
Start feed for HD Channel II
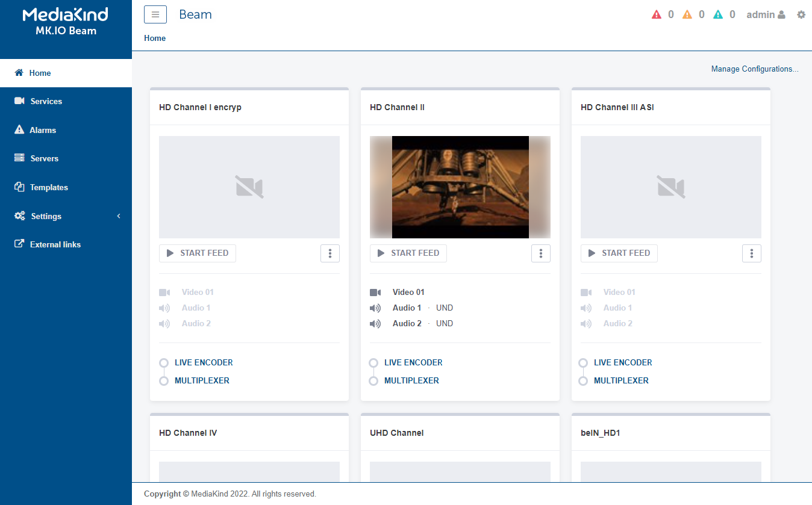point(408,253)
